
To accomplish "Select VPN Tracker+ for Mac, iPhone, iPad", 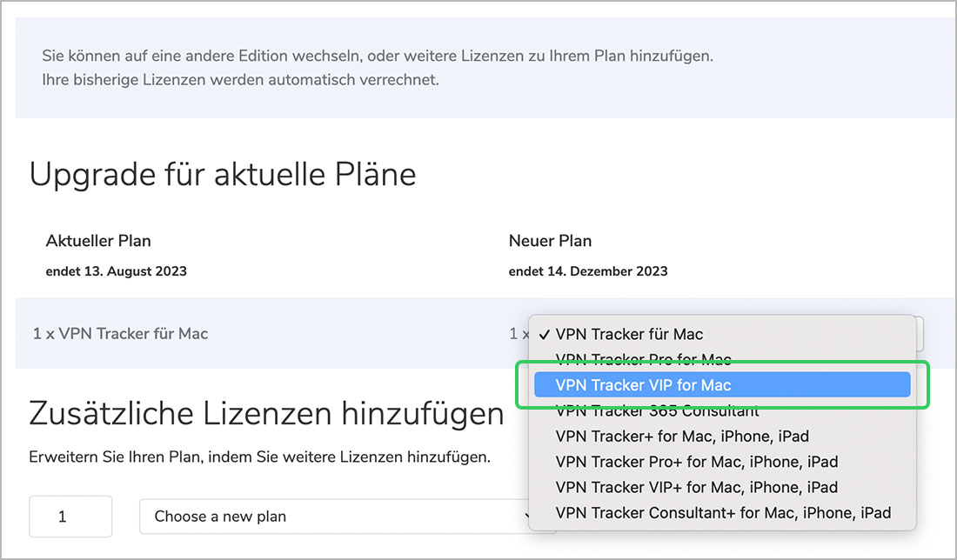I will coord(683,436).
